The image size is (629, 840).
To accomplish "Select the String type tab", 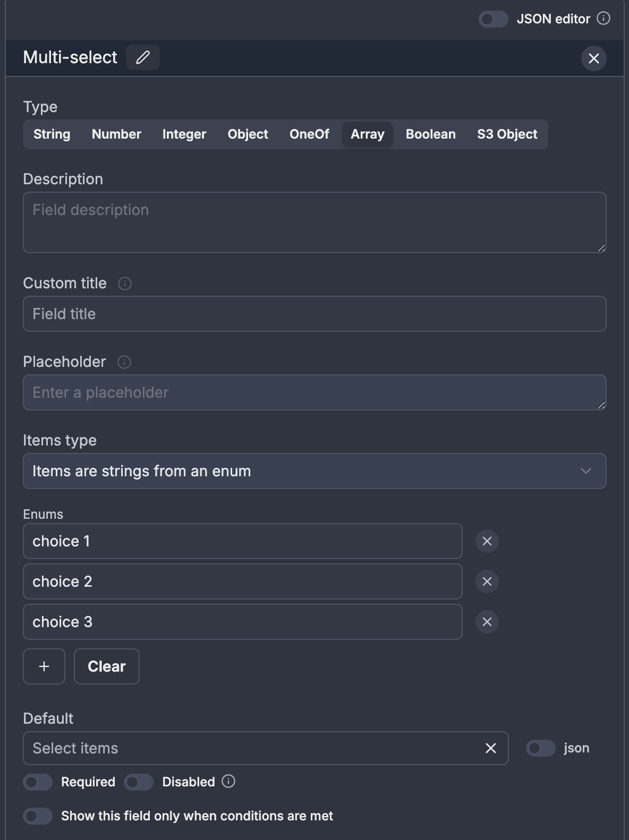I will 52,134.
